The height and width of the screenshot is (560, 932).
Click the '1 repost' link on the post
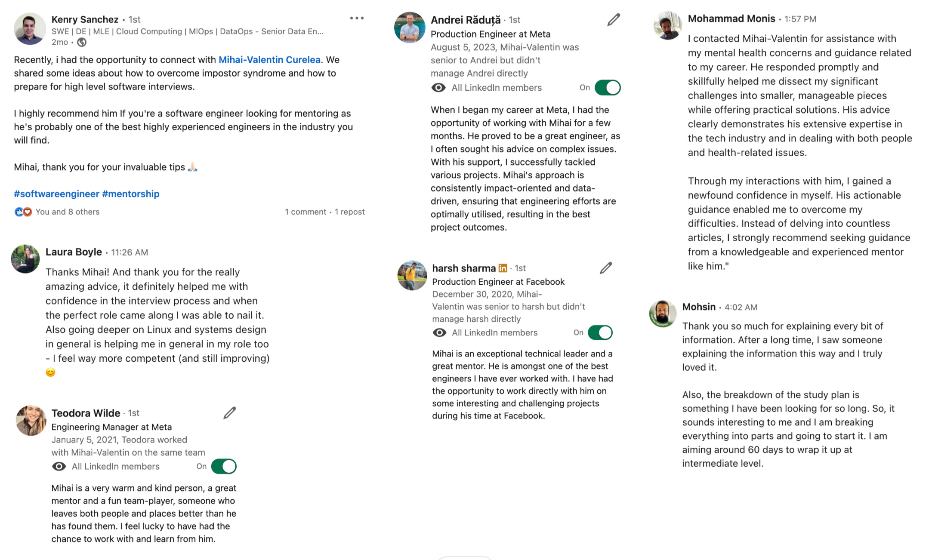coord(350,212)
